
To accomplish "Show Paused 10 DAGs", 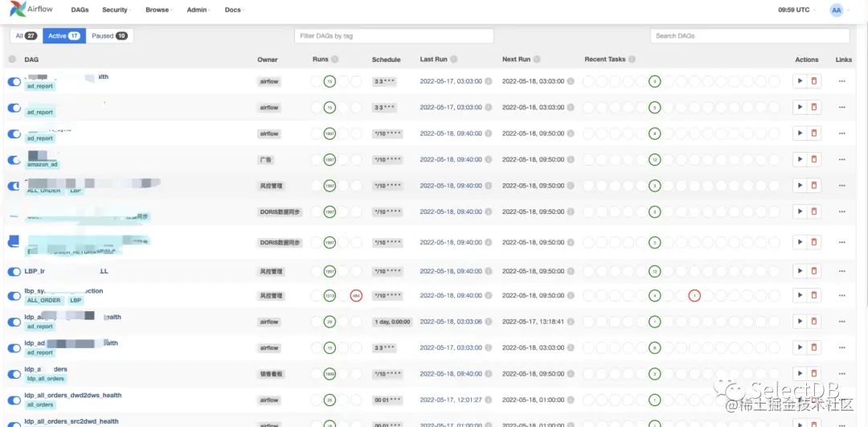I will click(x=109, y=36).
